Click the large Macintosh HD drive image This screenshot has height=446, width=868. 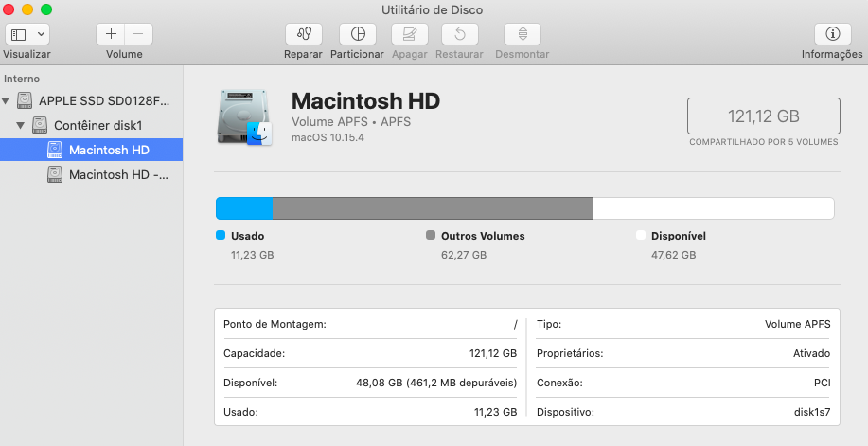click(x=244, y=117)
